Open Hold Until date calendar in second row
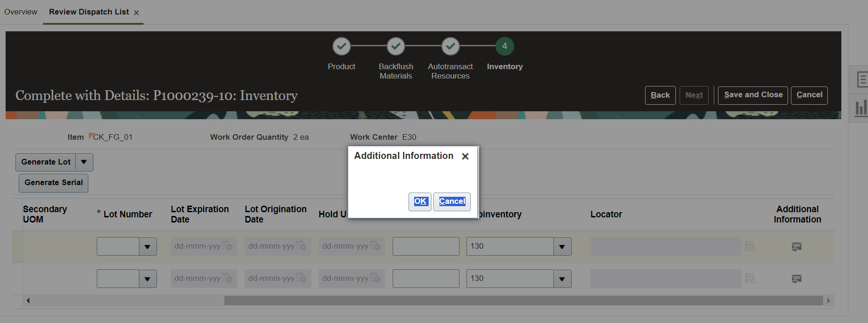The height and width of the screenshot is (323, 868). point(375,278)
